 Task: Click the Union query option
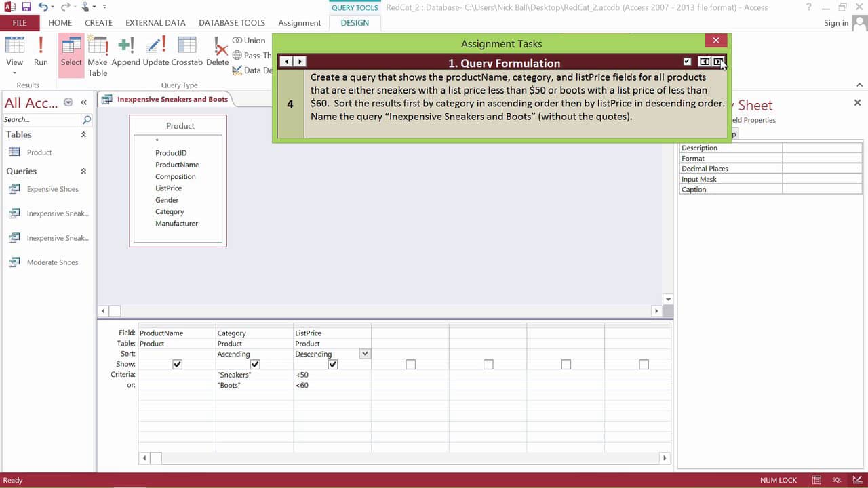coord(249,41)
